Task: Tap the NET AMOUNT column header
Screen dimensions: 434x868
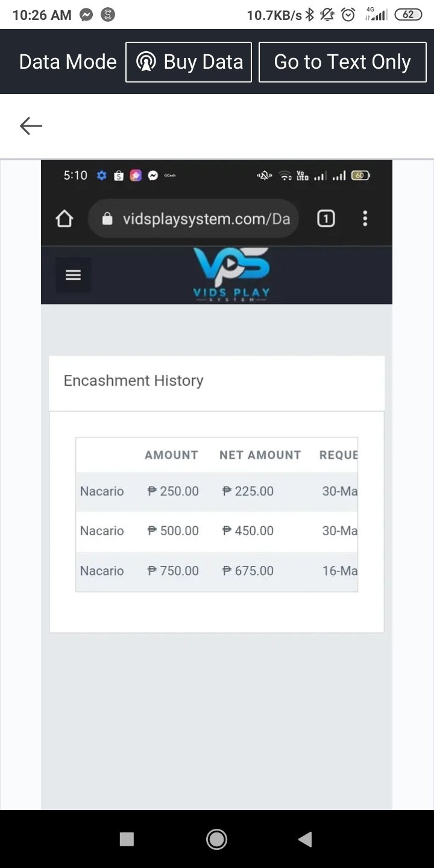Action: (x=260, y=455)
